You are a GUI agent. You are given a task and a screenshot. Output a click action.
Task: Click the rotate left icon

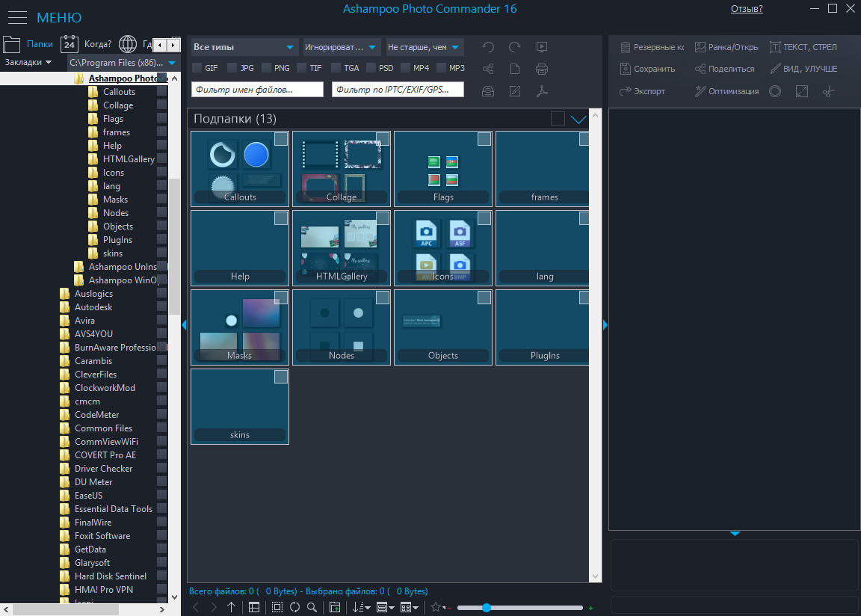click(488, 47)
